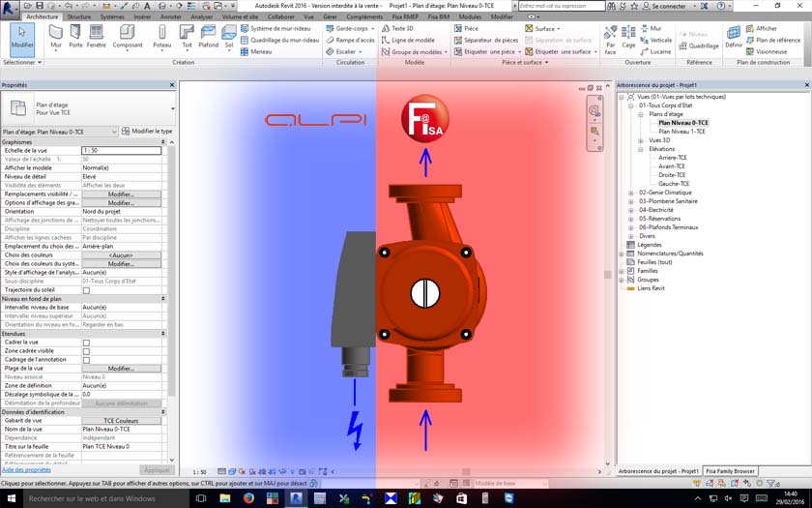
Task: Open the Sélectionner dropdown panel
Action: point(20,62)
